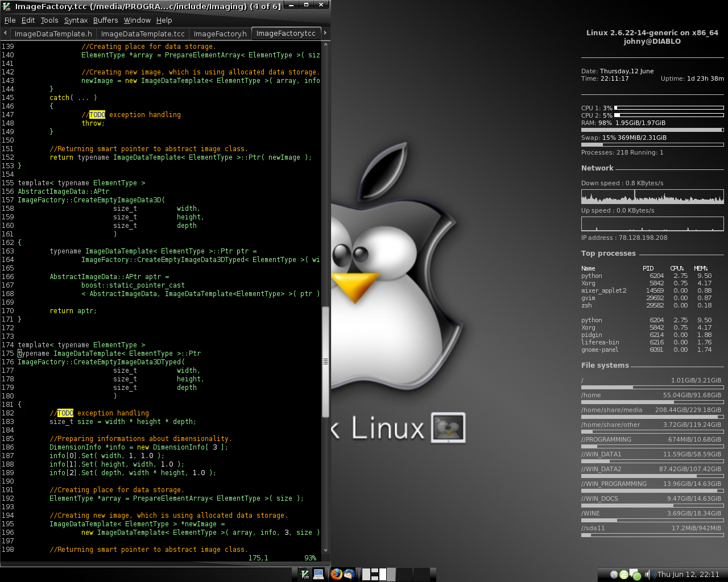The height and width of the screenshot is (582, 728).
Task: Click the 'gvim' row in top processes
Action: 647,298
